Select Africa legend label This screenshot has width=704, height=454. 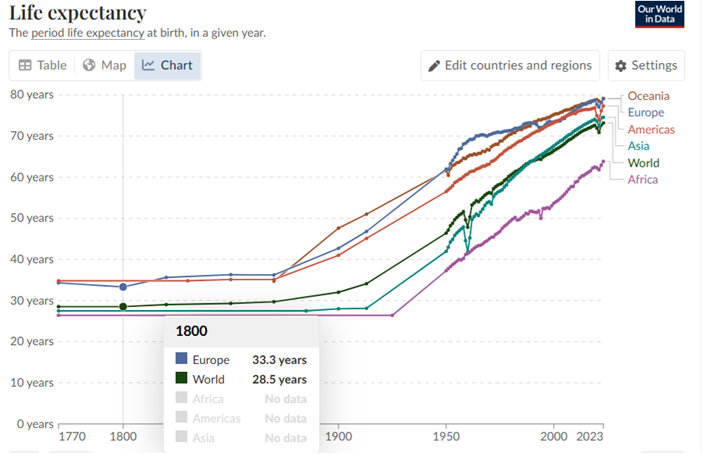point(642,179)
